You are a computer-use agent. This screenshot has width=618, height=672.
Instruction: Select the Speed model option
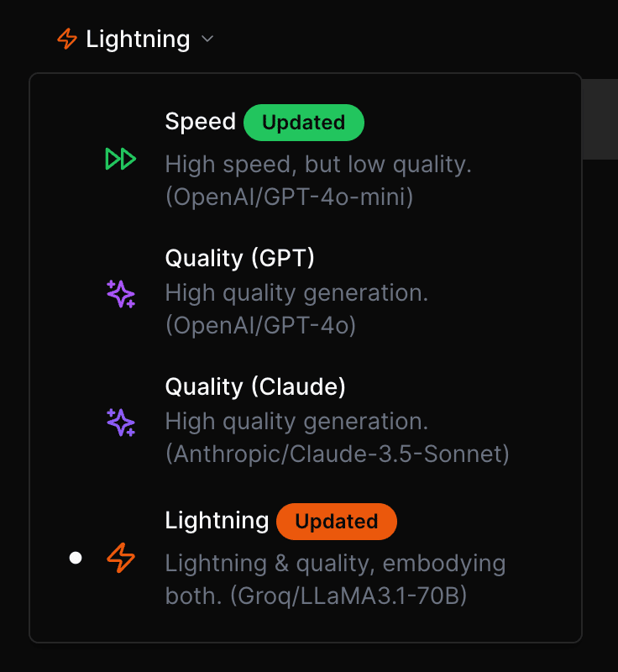201,122
